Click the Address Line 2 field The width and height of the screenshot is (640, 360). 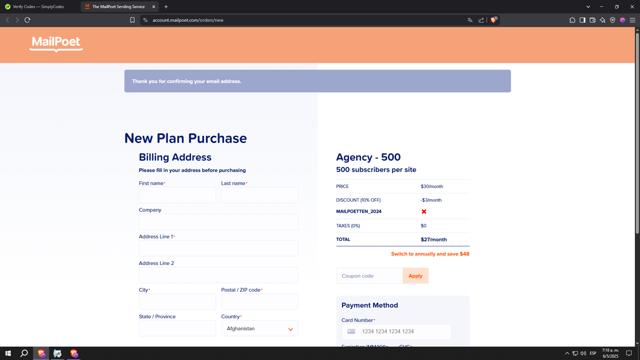pyautogui.click(x=218, y=276)
